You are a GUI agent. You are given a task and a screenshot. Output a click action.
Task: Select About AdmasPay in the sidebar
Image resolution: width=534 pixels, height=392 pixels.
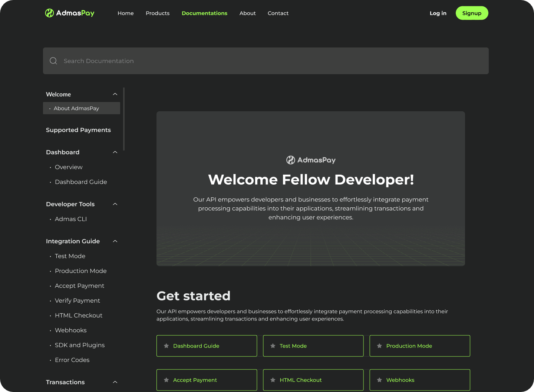(76, 108)
